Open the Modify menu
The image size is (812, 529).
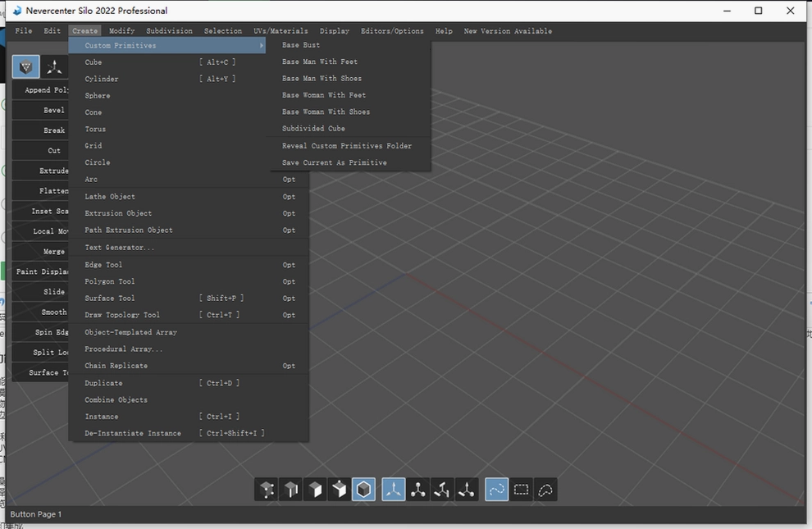tap(121, 31)
